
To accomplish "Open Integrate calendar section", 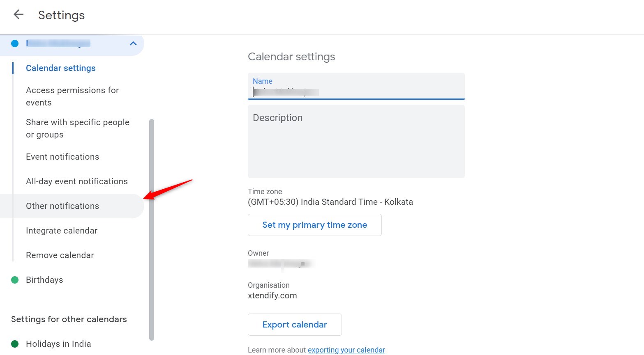I will pyautogui.click(x=62, y=231).
